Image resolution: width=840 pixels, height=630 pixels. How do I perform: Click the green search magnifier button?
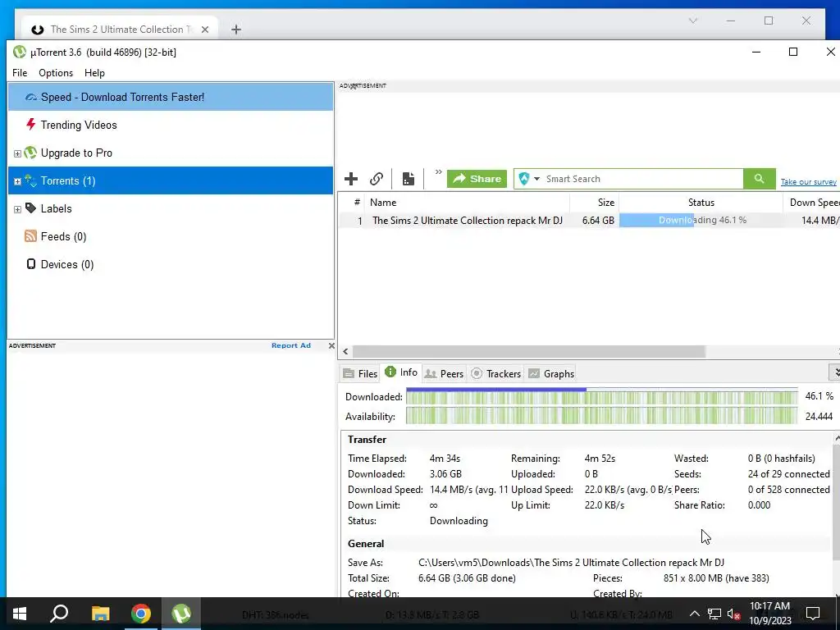(759, 178)
